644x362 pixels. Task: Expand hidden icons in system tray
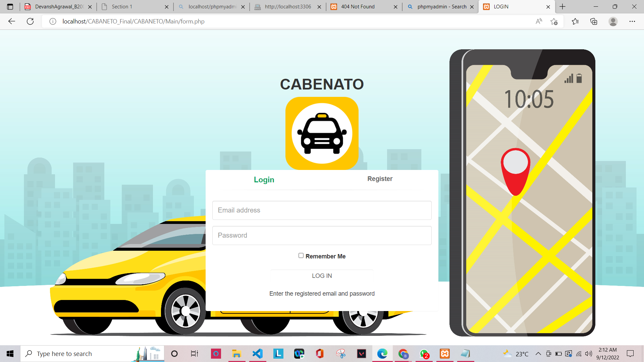click(x=538, y=354)
